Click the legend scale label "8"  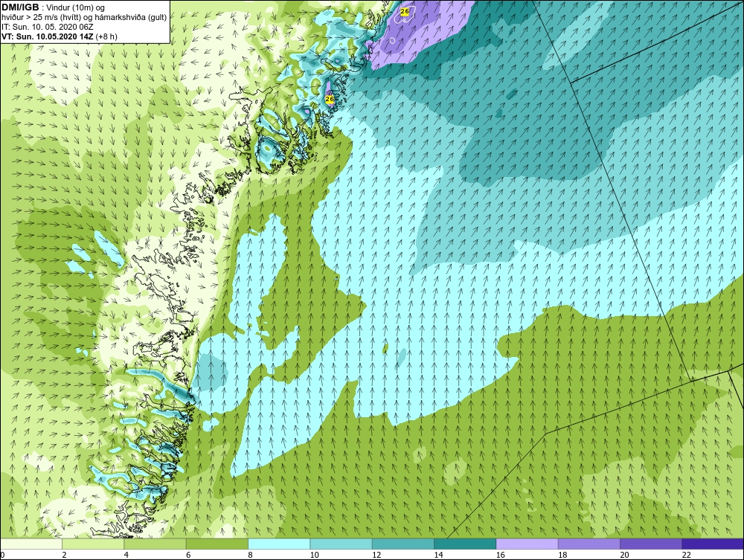tap(250, 556)
